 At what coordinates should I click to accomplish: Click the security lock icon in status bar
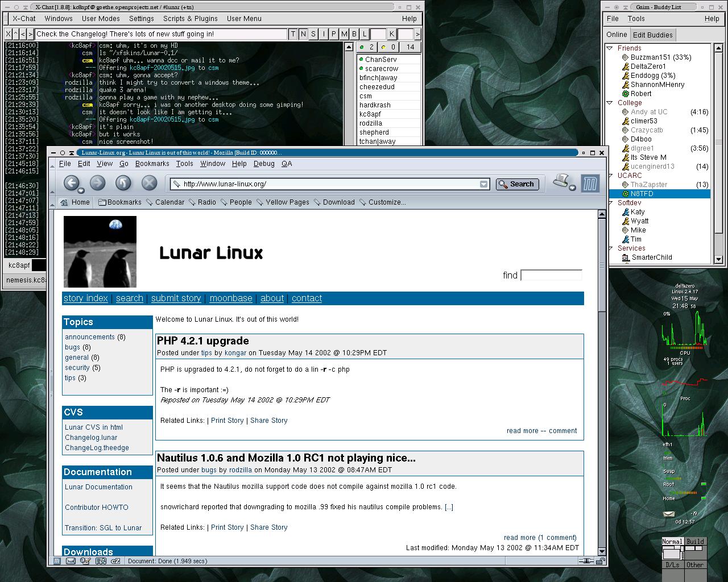point(600,561)
